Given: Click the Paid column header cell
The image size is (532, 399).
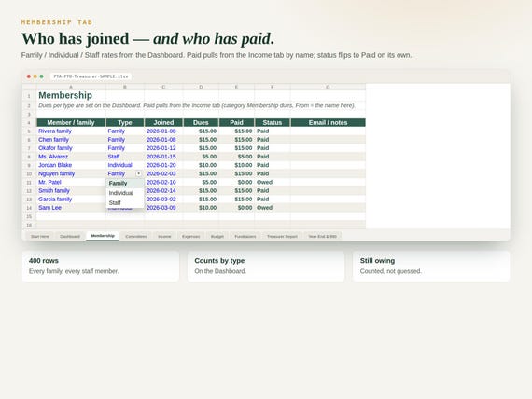Looking at the screenshot, I should pos(236,122).
